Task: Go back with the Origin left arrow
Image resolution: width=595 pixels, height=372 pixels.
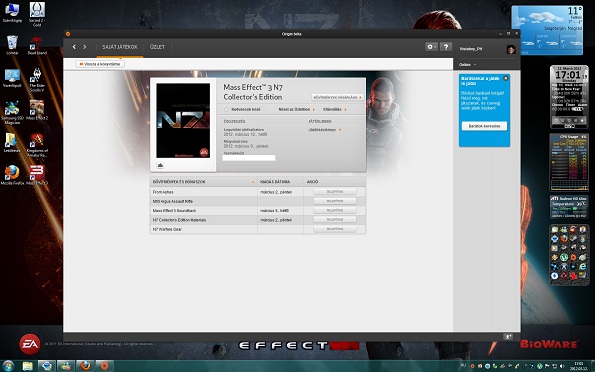Action: tap(74, 47)
